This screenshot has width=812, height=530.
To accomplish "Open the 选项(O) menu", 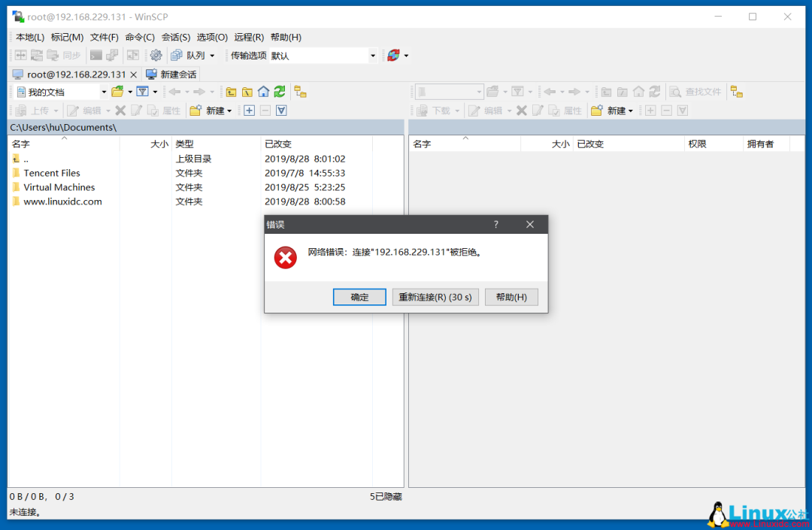I will click(212, 37).
